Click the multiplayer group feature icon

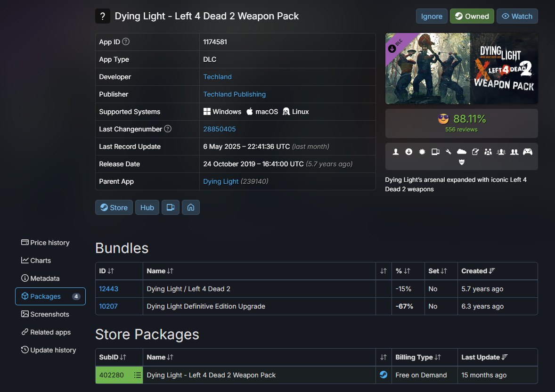coord(501,152)
